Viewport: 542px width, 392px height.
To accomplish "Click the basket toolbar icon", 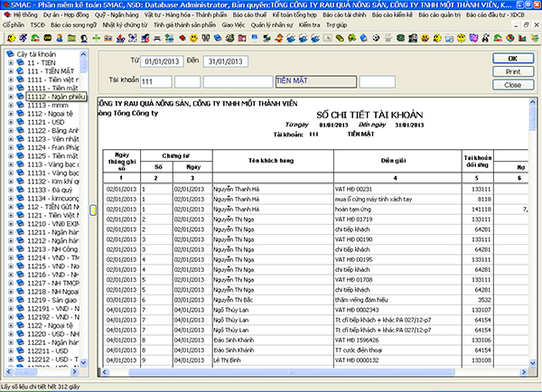I will pos(229,38).
